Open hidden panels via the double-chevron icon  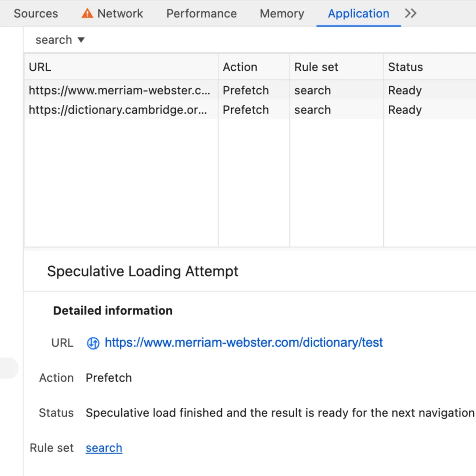[x=411, y=13]
